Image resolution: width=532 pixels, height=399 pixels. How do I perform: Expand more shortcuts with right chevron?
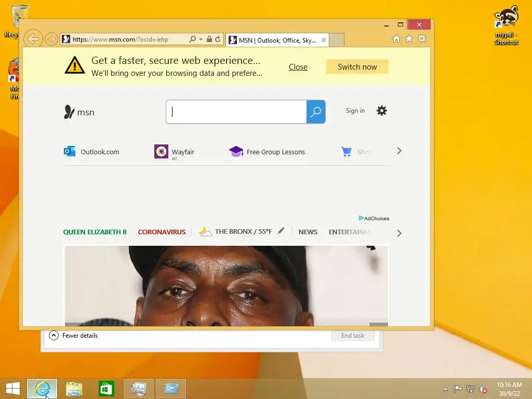400,151
